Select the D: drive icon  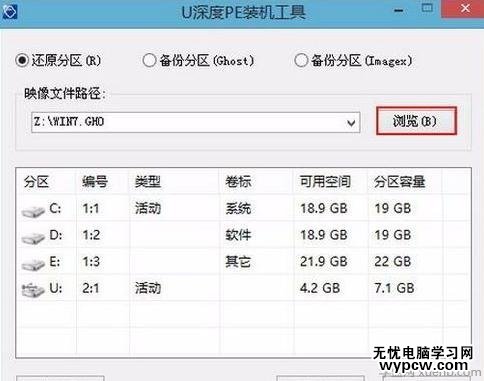pos(33,237)
